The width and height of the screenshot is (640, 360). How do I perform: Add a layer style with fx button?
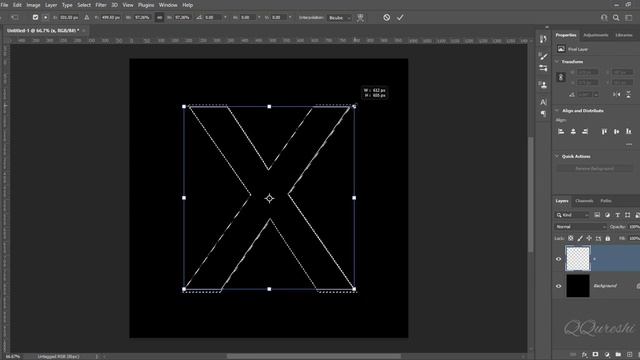pyautogui.click(x=584, y=355)
